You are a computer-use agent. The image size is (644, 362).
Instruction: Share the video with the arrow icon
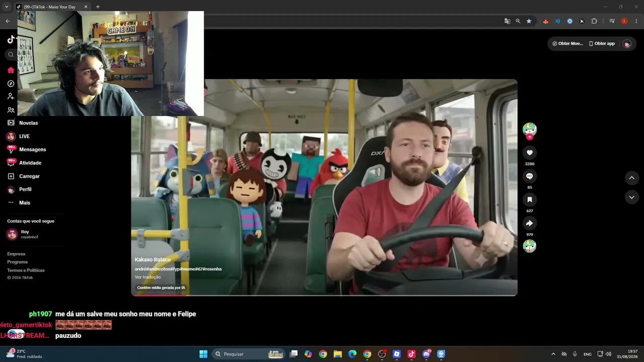coord(529,223)
